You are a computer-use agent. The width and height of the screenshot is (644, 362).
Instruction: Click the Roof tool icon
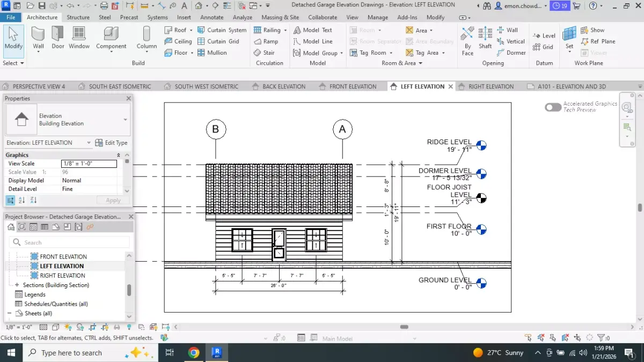(x=169, y=30)
